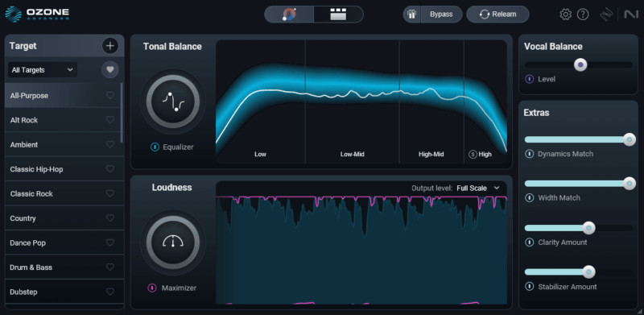Favorite the Ambient target
The width and height of the screenshot is (644, 315).
[110, 144]
